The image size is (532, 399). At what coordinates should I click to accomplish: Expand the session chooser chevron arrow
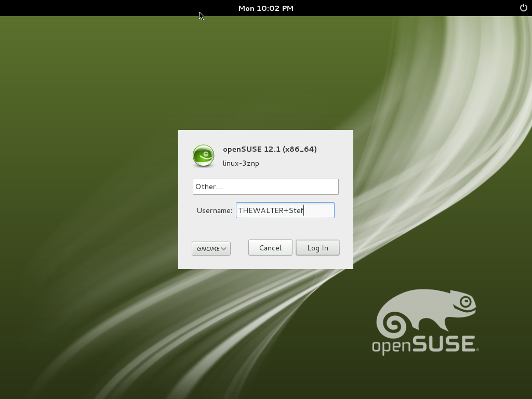point(225,248)
